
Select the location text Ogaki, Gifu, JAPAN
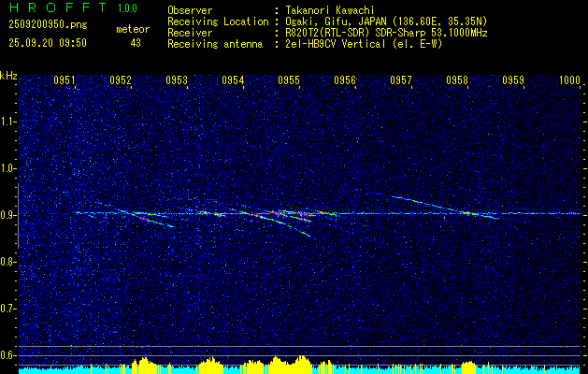(336, 22)
